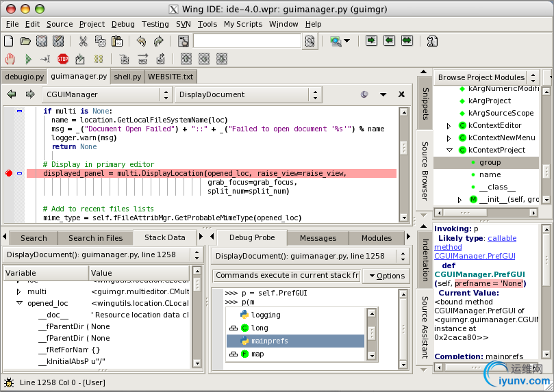Click the Paste clipboard icon
The width and height of the screenshot is (554, 392).
(116, 41)
